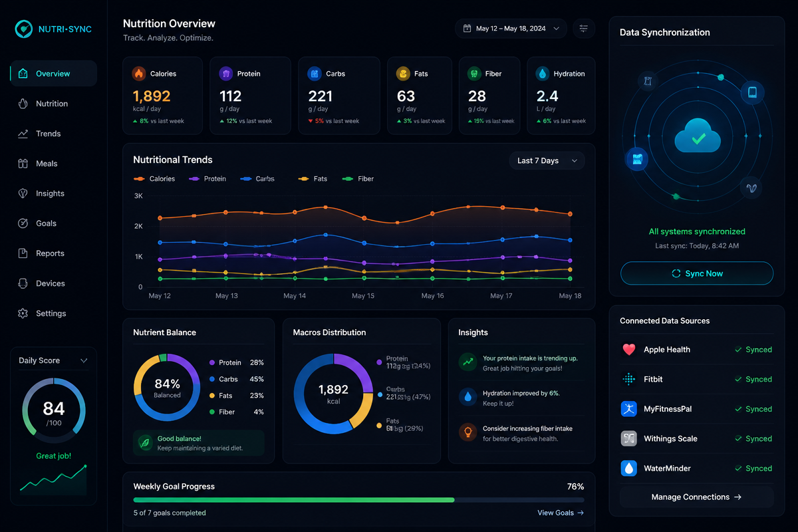
Task: Expand the Last 7 Days dropdown
Action: 547,160
